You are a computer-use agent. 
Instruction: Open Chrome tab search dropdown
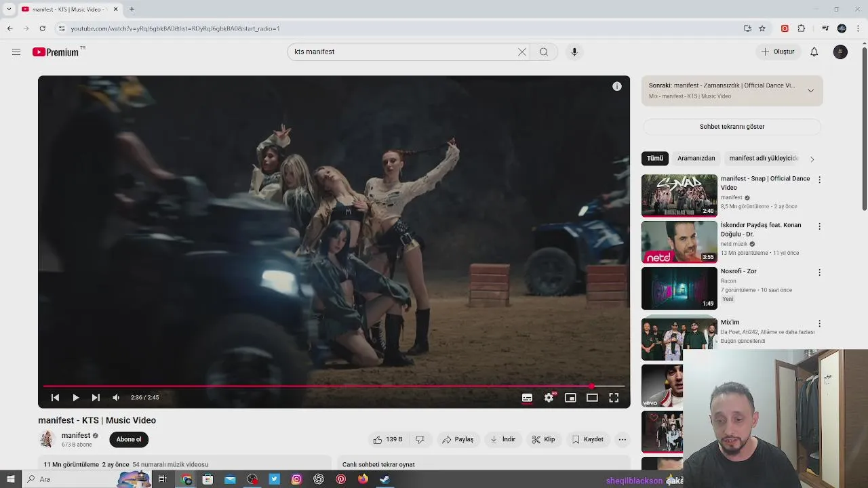[9, 9]
